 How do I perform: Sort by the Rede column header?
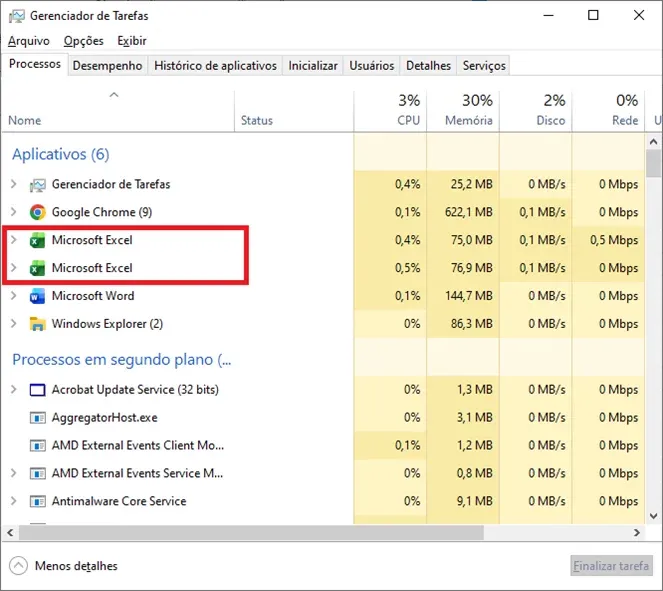[x=608, y=112]
